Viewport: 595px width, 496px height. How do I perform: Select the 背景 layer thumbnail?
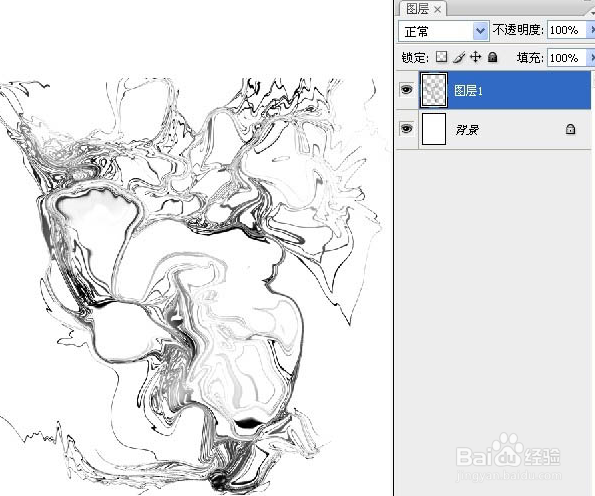(434, 129)
